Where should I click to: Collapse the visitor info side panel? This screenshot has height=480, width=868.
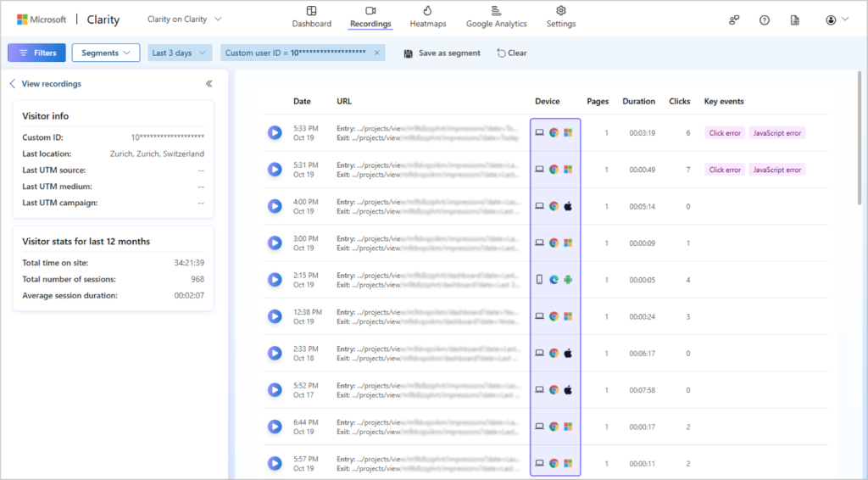pos(209,84)
